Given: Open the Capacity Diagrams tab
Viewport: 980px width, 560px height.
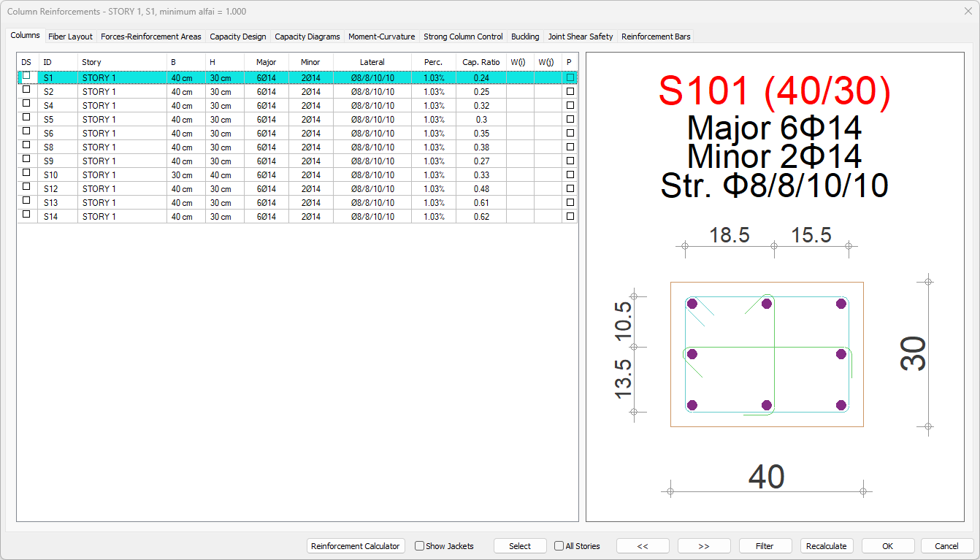Looking at the screenshot, I should coord(307,37).
